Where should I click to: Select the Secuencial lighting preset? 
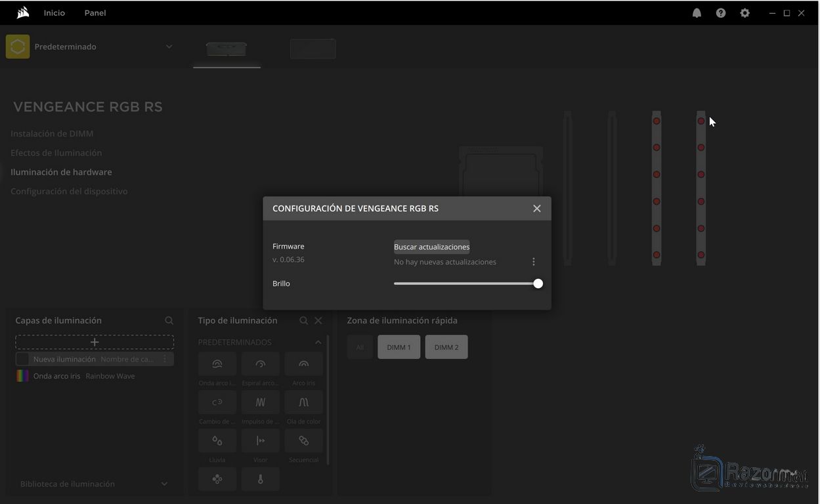304,440
